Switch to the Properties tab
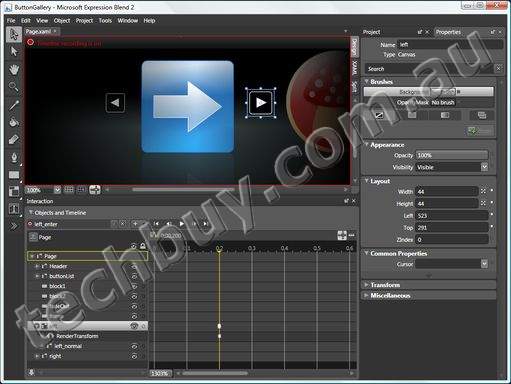 (x=448, y=32)
